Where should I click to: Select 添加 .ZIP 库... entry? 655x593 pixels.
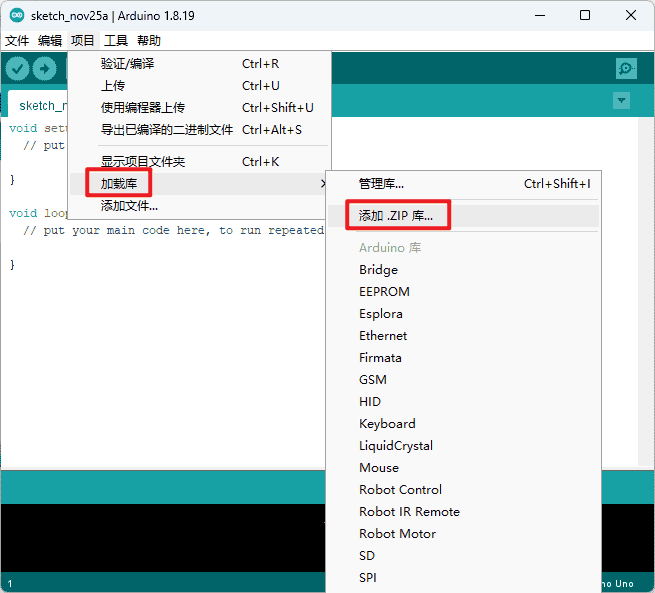(463, 215)
